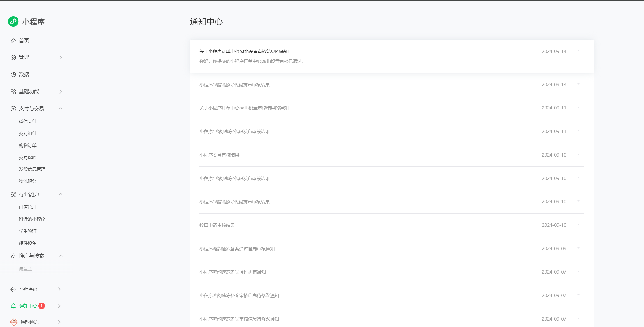Open the 微信支付 submenu item
The height and width of the screenshot is (327, 644).
tap(27, 121)
